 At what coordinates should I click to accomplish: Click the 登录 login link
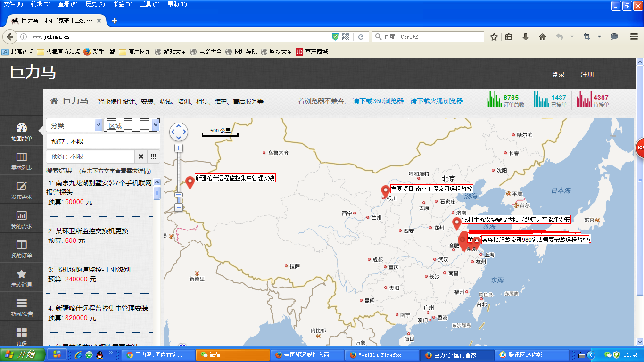(558, 74)
